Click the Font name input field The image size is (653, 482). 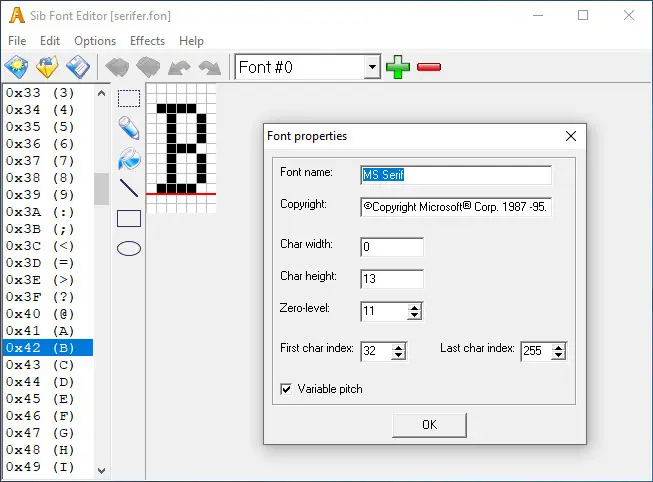click(456, 175)
